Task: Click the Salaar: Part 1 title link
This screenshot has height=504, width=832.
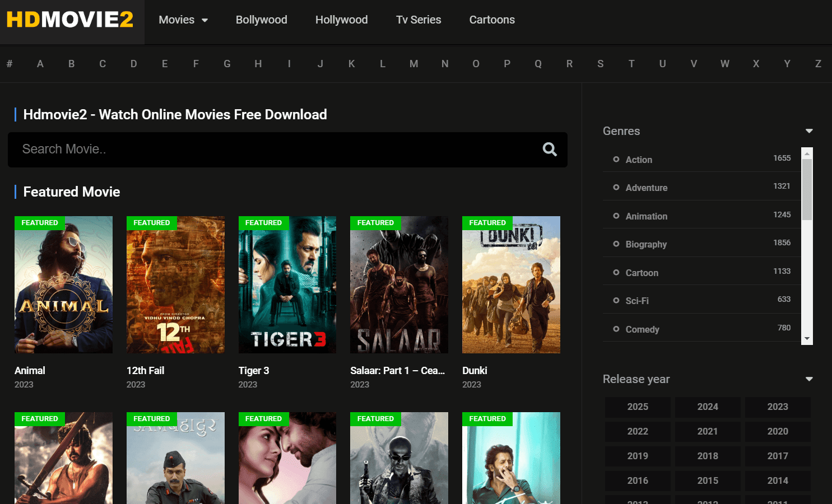Action: 397,371
